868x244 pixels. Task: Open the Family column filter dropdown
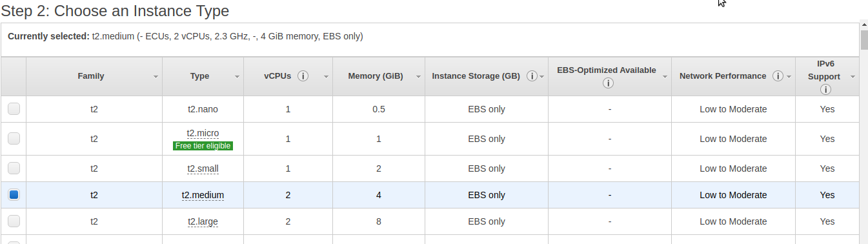tap(156, 77)
